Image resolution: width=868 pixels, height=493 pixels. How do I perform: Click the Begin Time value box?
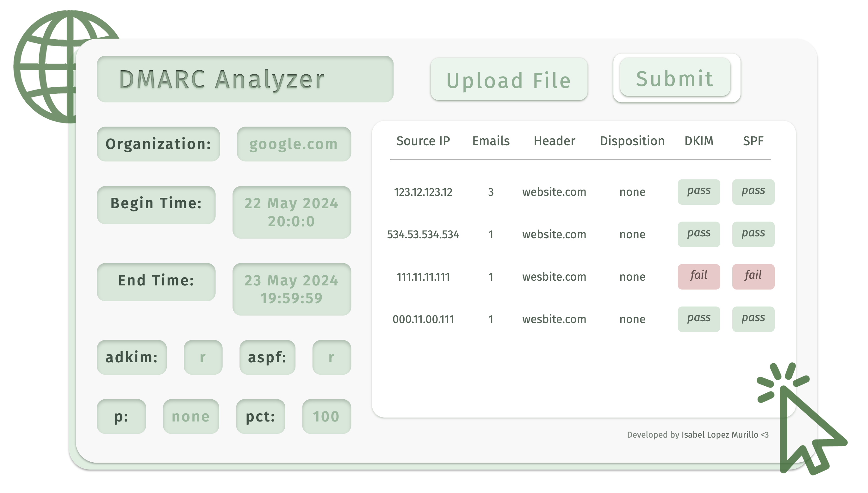291,212
